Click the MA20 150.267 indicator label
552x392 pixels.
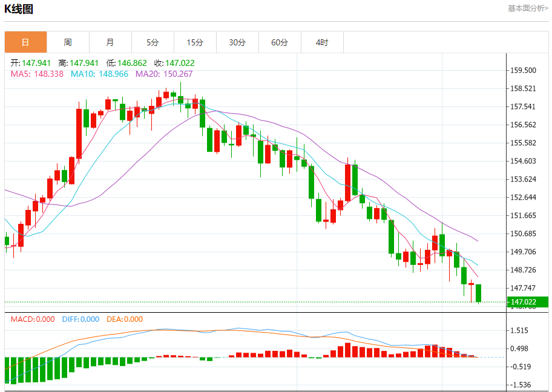164,74
